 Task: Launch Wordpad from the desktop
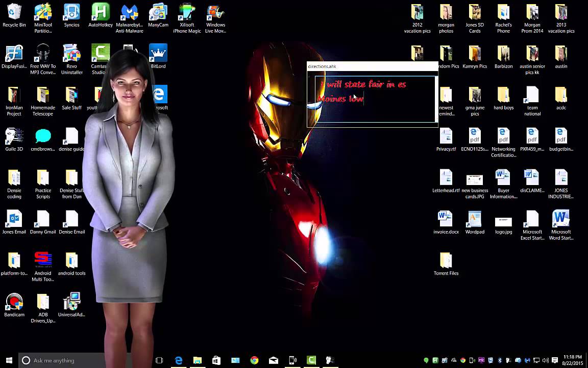(x=475, y=222)
